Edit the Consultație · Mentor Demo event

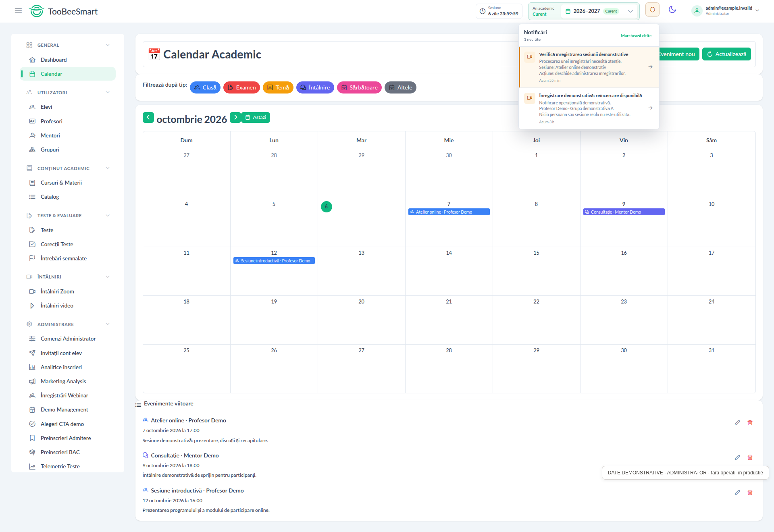tap(737, 457)
